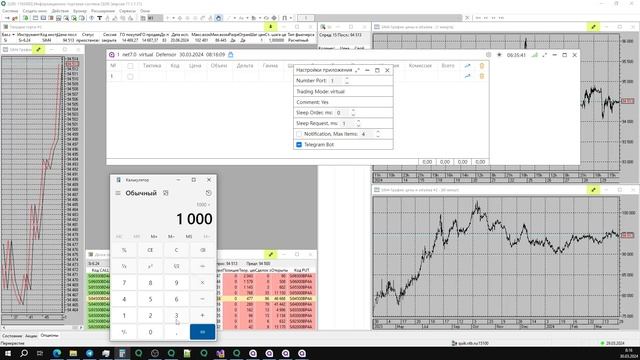Uncheck the Telegram Bot checkbox
Screen dimensions: 640x360
[x=299, y=144]
